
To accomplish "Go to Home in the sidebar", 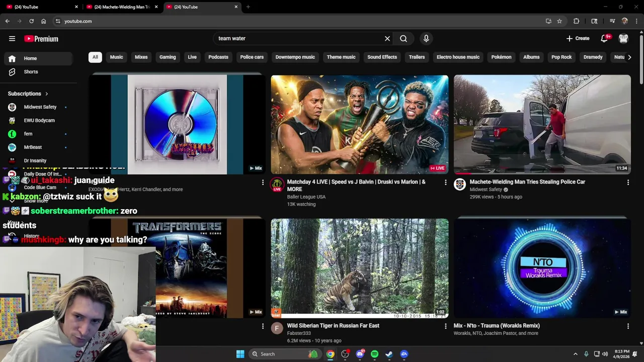I will tap(39, 58).
